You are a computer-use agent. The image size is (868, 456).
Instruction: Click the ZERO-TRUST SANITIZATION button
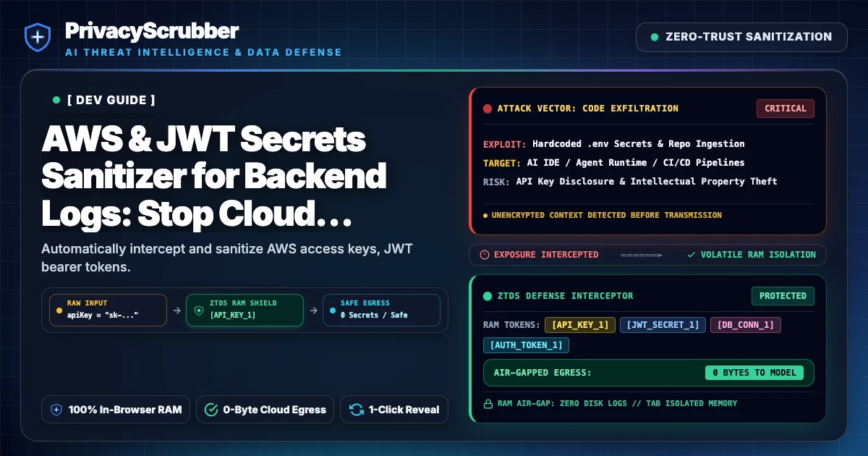[741, 37]
